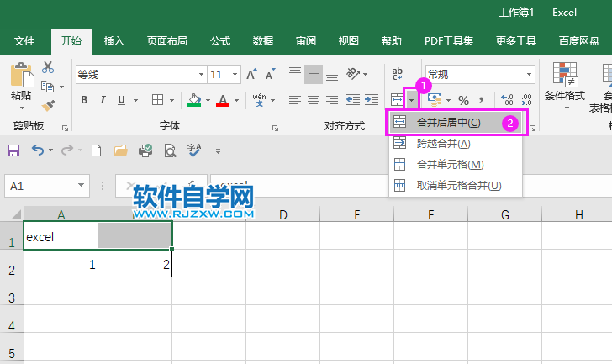
Task: Open the font name 等线 dropdown
Action: point(201,74)
